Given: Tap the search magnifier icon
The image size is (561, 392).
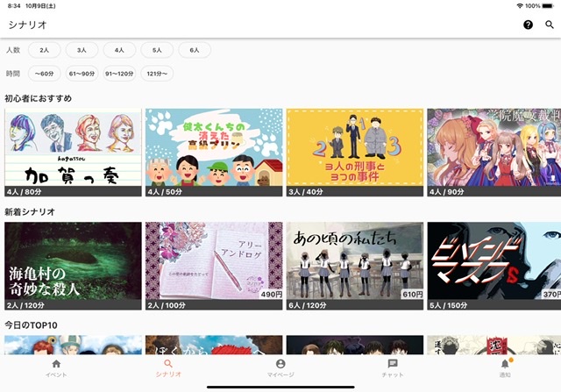Looking at the screenshot, I should [550, 25].
